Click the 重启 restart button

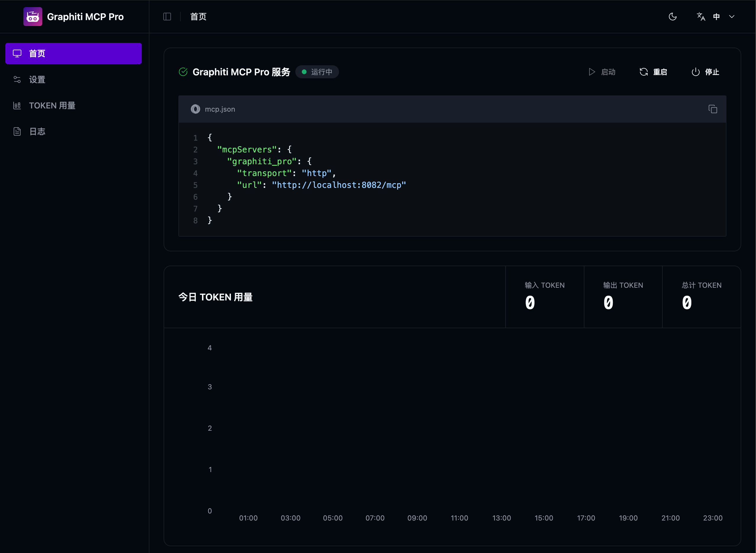653,72
